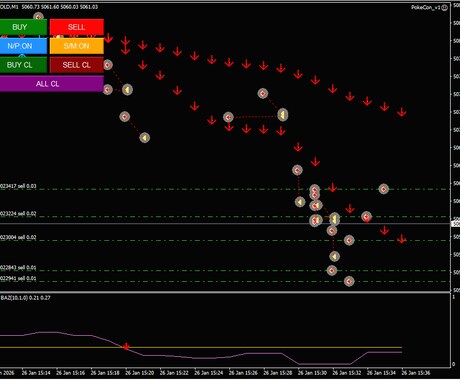Click the green BUY button
460x380 pixels.
pos(23,27)
